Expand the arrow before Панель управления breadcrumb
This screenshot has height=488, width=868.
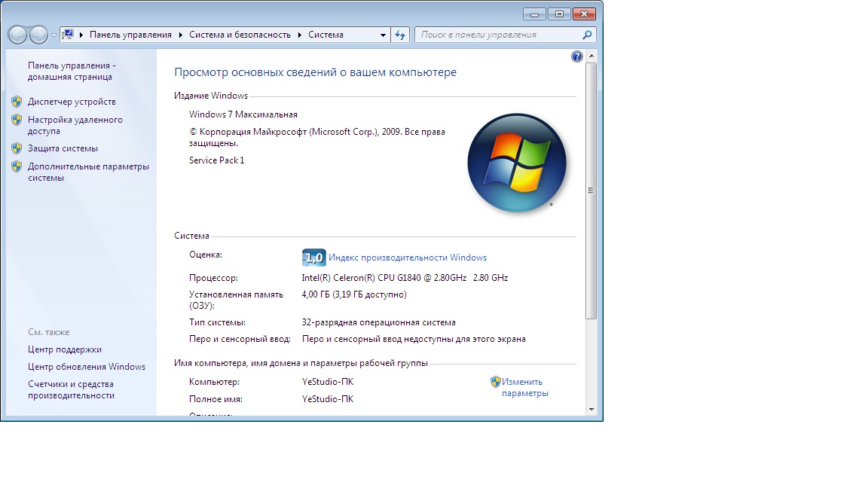[x=81, y=35]
